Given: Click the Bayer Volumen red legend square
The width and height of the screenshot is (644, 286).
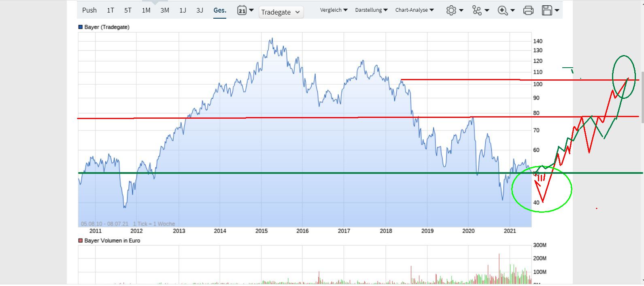Looking at the screenshot, I should coord(80,241).
